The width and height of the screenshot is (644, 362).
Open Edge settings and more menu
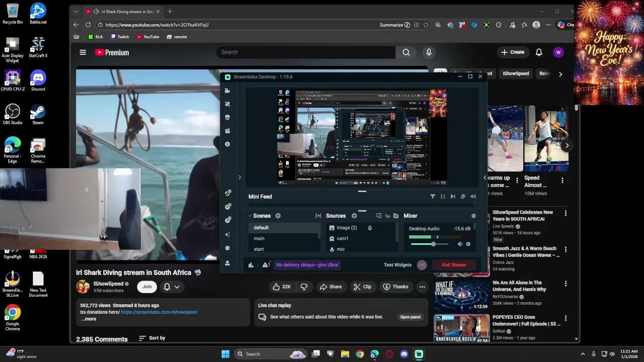click(x=548, y=25)
